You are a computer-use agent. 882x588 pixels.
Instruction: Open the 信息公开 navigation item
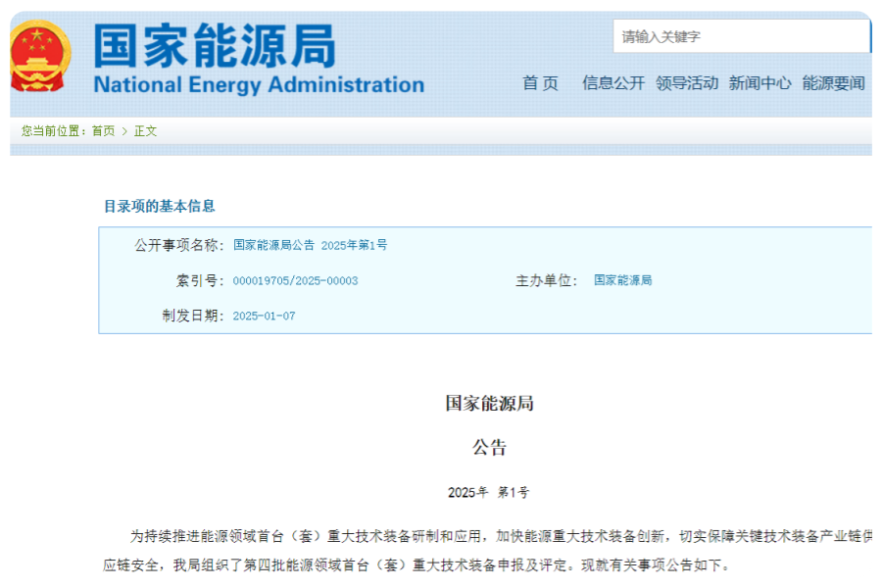(x=613, y=83)
